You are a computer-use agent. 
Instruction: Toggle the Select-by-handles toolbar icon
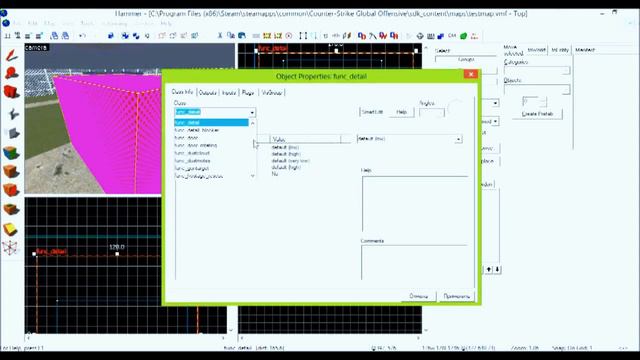(x=303, y=36)
